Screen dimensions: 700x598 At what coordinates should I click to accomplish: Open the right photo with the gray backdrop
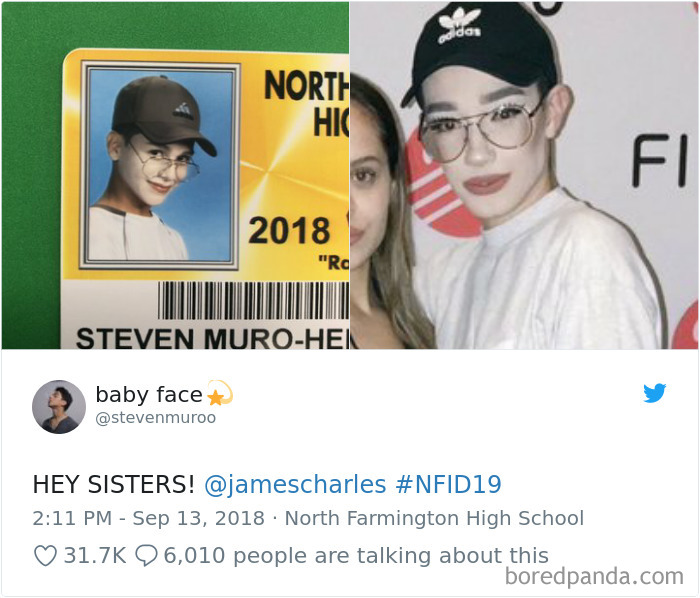(524, 175)
